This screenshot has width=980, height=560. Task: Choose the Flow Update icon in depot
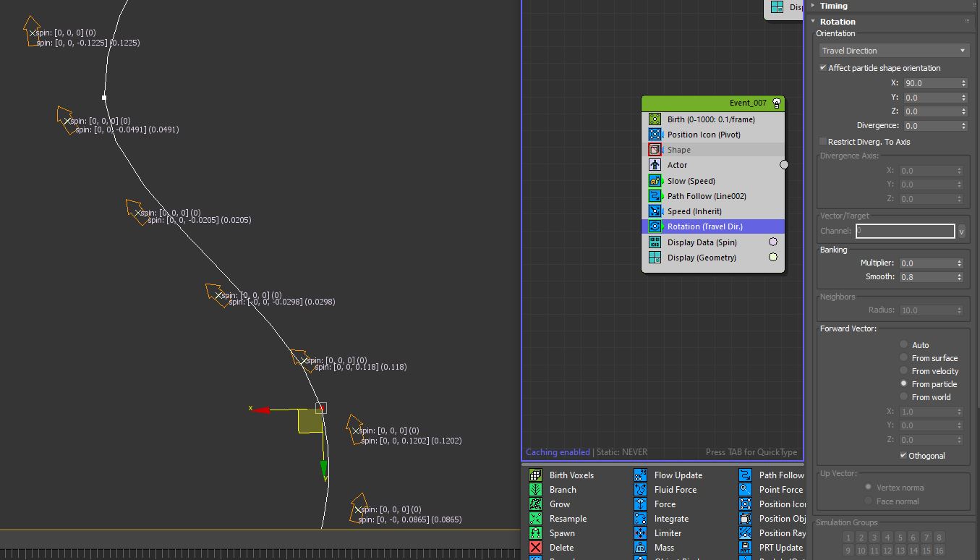coord(640,475)
